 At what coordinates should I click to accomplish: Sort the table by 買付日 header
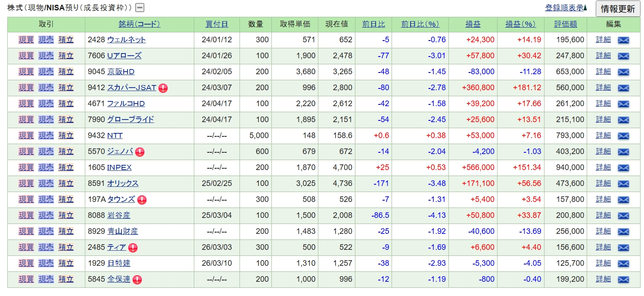(x=217, y=24)
